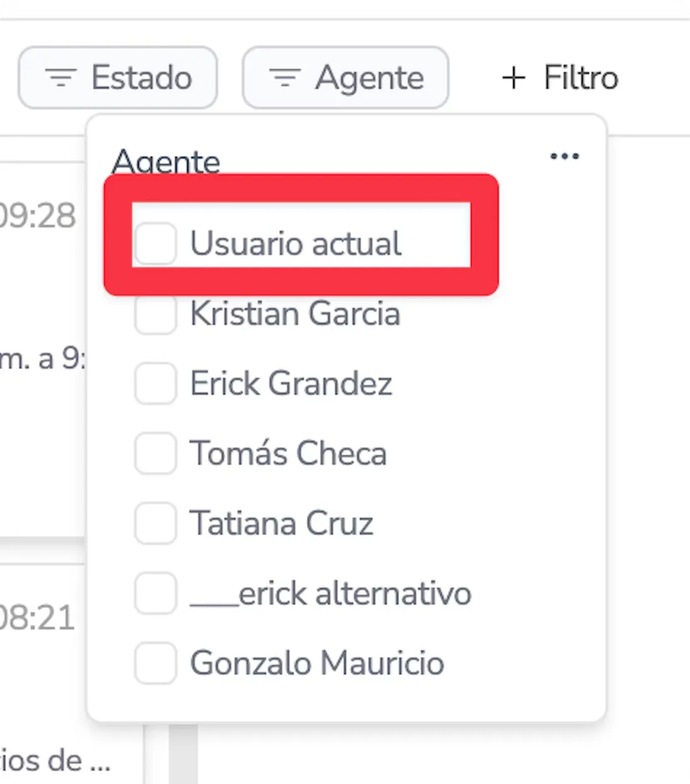Select Kristian Garcia from the agent list
690x784 pixels.
[295, 315]
